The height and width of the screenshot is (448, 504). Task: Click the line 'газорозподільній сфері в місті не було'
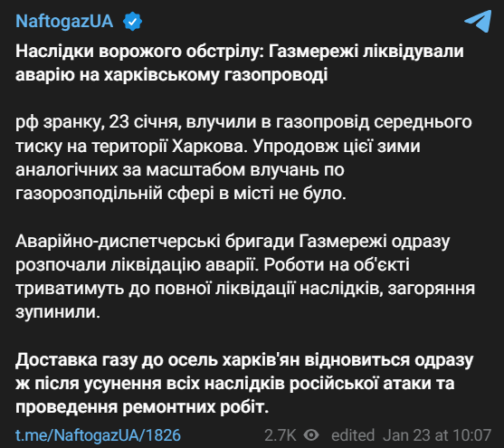click(181, 194)
